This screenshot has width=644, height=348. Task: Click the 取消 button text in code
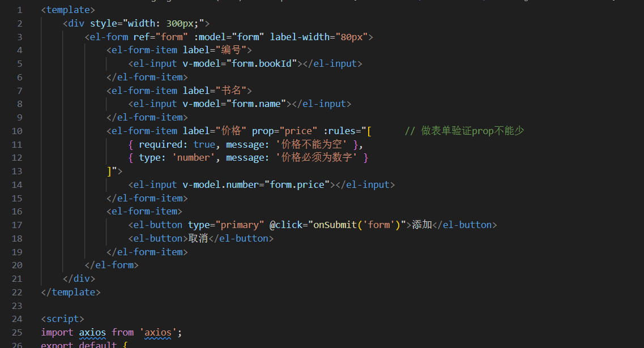pyautogui.click(x=198, y=238)
